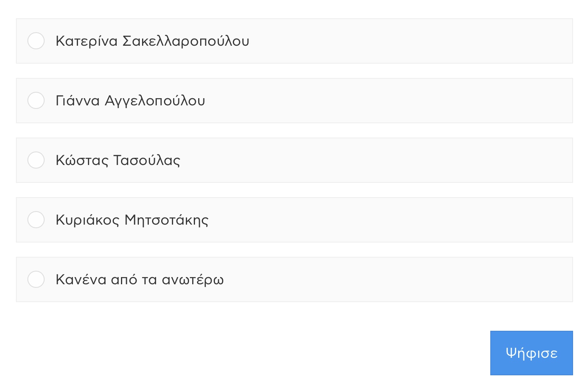
Task: Click the Γιάννα Αγγελοπούλου name text
Action: coord(131,101)
